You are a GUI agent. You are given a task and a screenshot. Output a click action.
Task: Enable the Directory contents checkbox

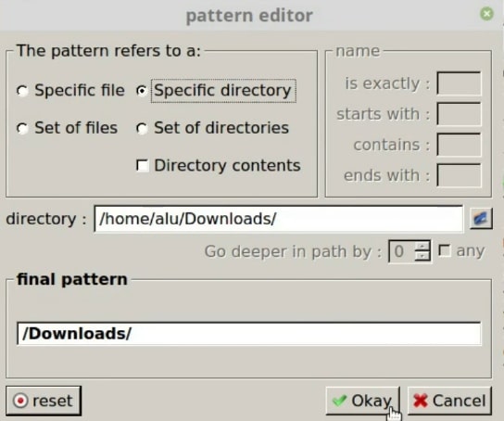142,166
